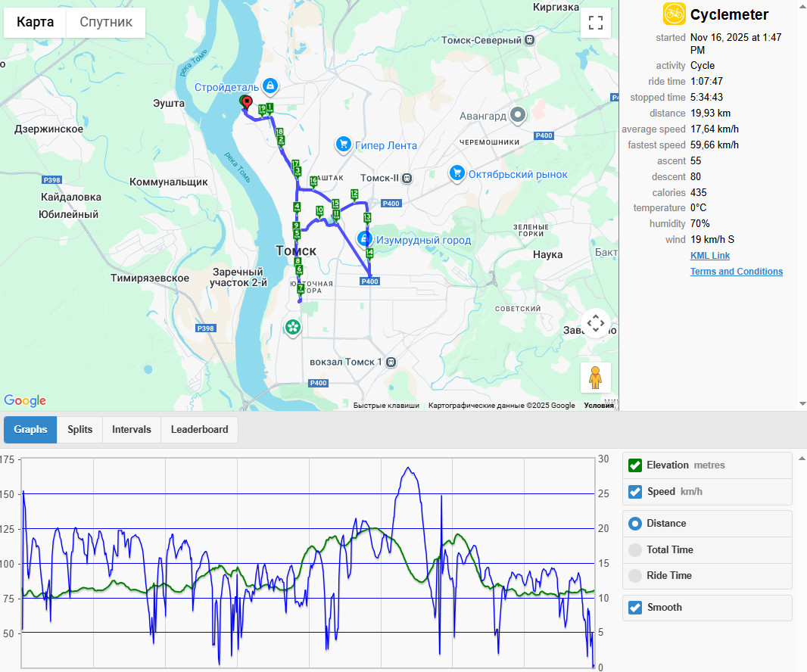
Task: Open the KML Link
Action: [710, 256]
